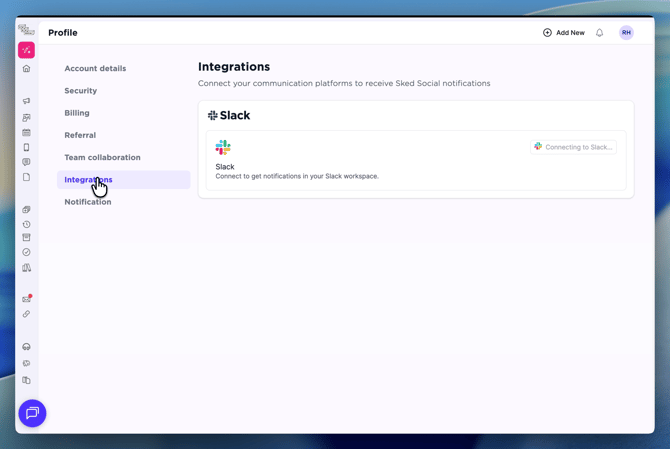Click the inbox envelope icon with red badge

click(27, 298)
